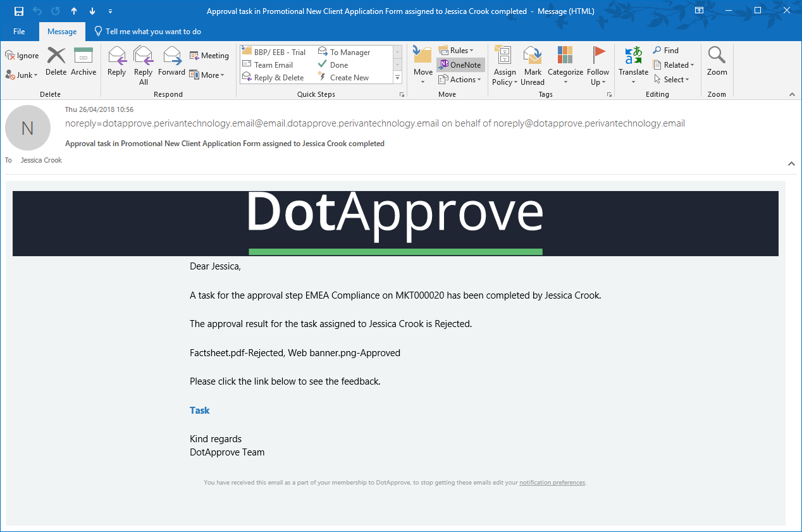The image size is (802, 532).
Task: Open the Quick Access Toolbar customize dropdown
Action: 111,11
